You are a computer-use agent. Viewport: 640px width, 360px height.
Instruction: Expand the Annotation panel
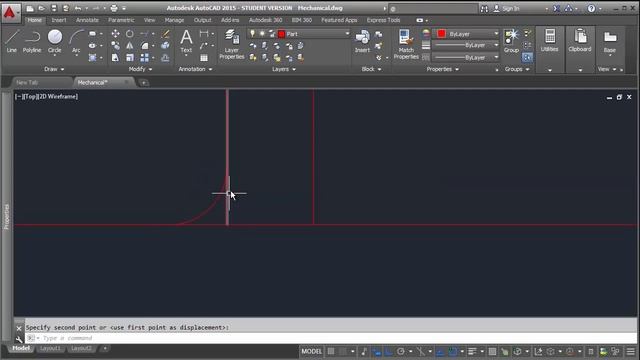point(195,69)
